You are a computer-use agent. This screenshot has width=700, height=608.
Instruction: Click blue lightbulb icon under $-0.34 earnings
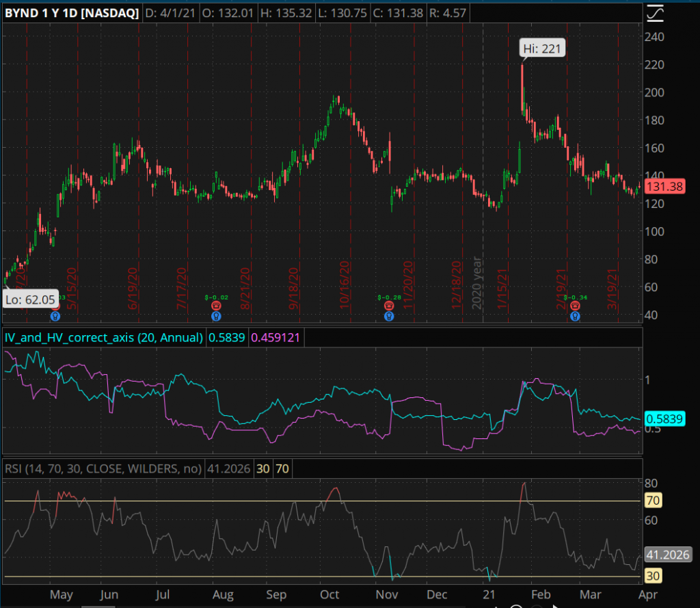tap(575, 316)
